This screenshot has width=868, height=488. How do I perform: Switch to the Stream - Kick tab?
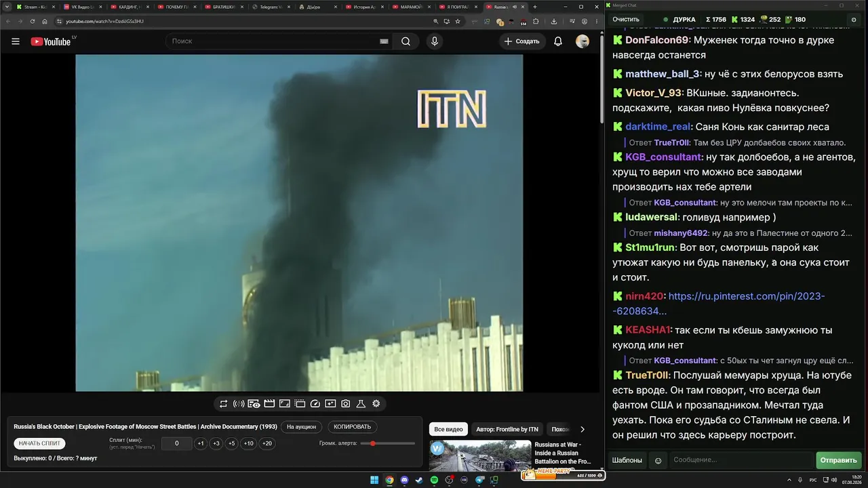coord(35,7)
